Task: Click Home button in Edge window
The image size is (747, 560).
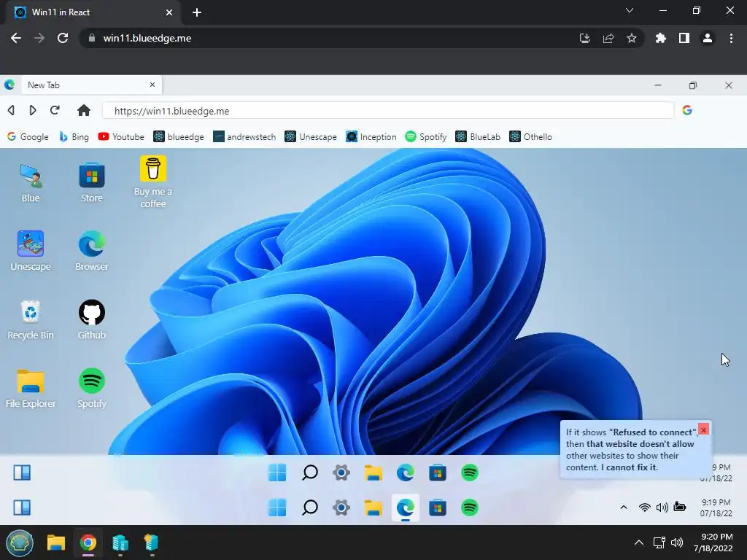Action: [x=84, y=111]
